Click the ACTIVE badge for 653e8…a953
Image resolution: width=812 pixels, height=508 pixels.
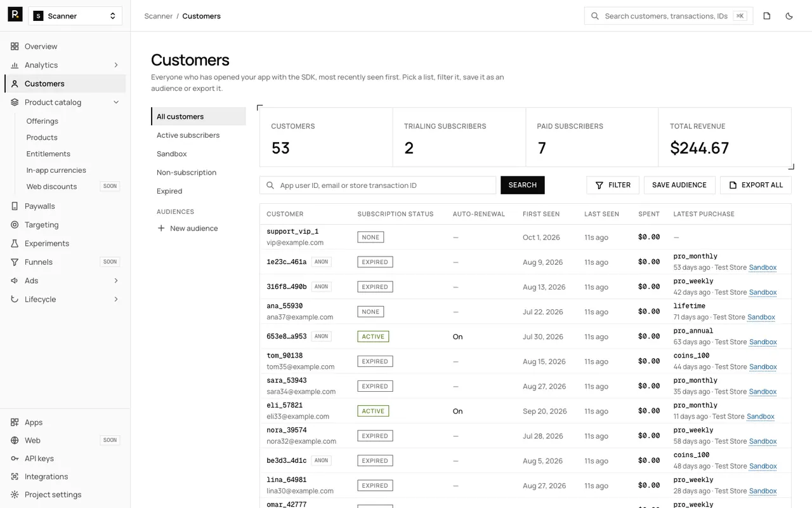[x=373, y=337]
